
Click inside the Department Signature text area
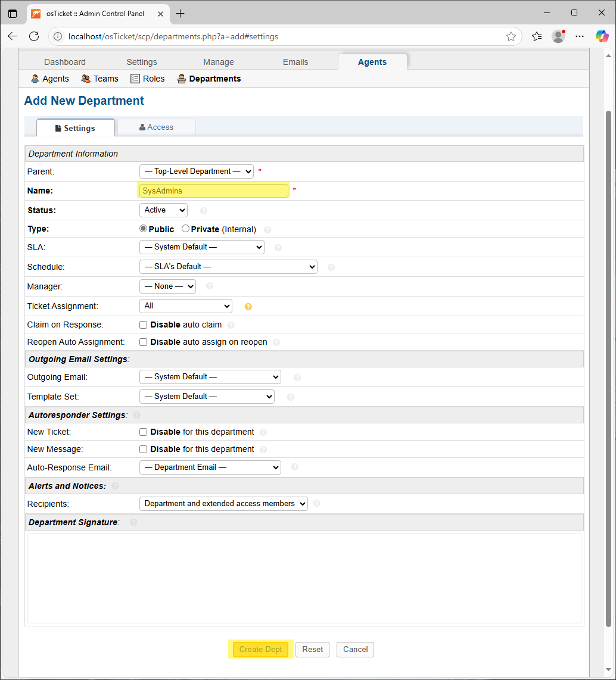[x=304, y=578]
